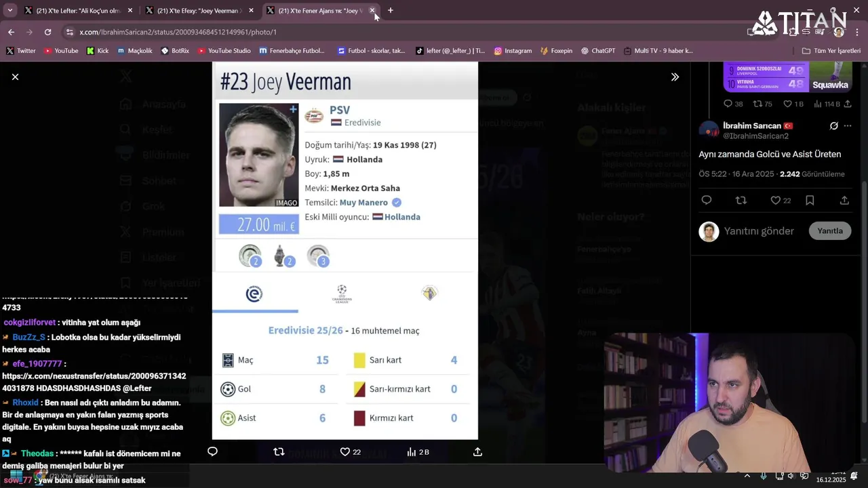Open a new browser tab
This screenshot has width=868, height=488.
390,10
